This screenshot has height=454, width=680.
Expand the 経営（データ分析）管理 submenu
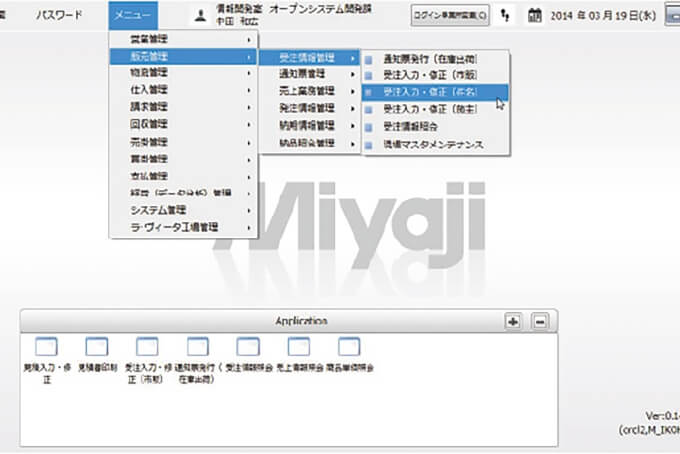184,193
